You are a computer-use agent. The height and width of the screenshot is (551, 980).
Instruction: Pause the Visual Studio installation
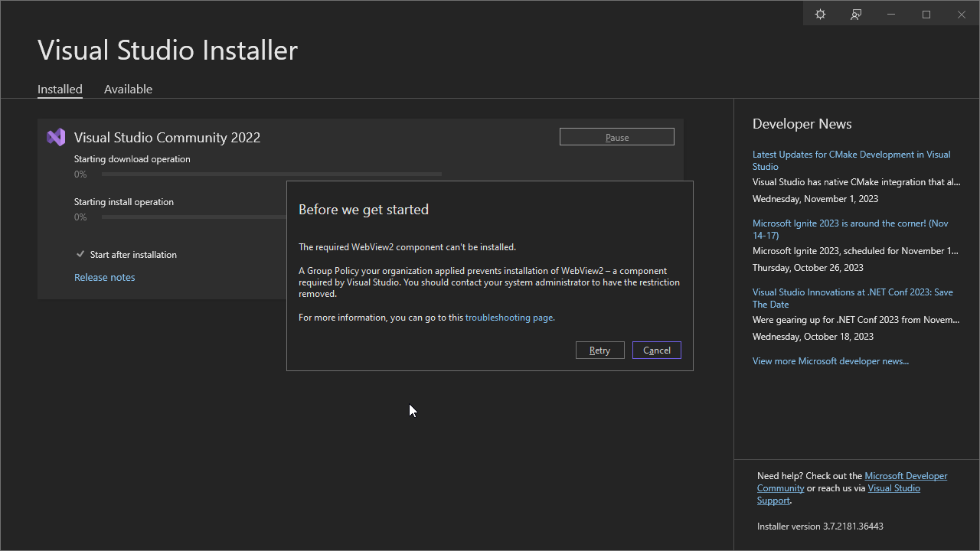click(616, 136)
